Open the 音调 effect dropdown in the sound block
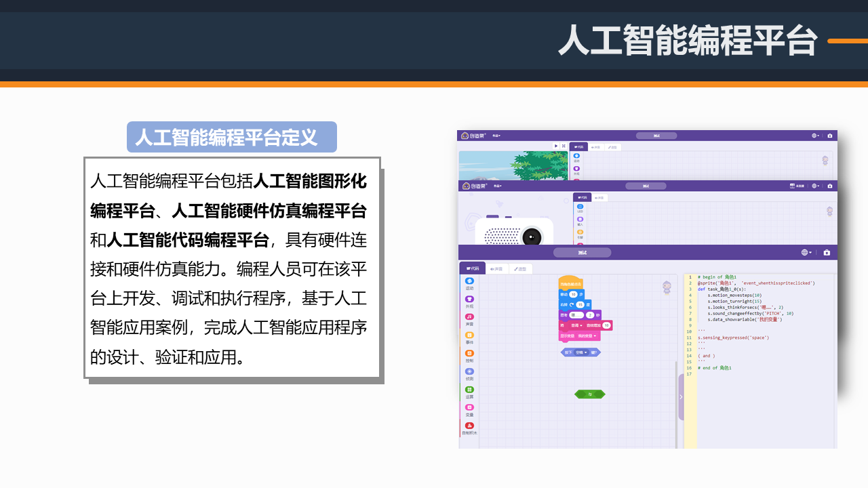This screenshot has height=488, width=868. pyautogui.click(x=577, y=325)
